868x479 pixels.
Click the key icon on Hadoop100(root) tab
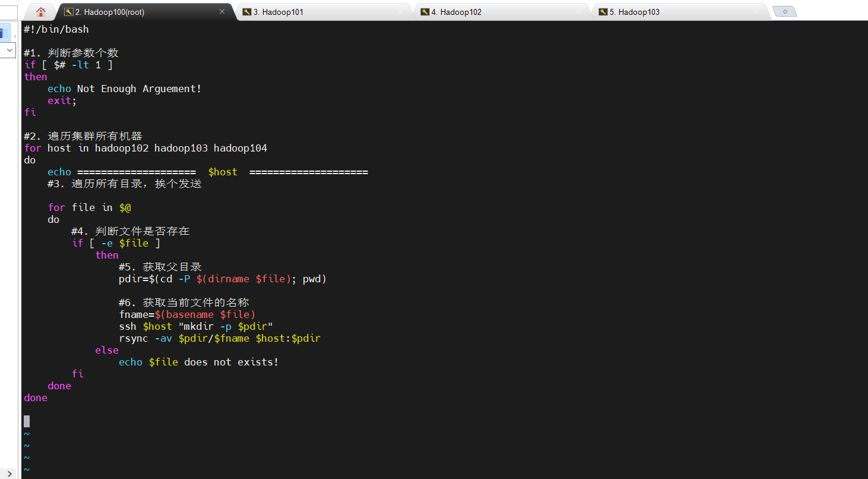click(x=69, y=12)
